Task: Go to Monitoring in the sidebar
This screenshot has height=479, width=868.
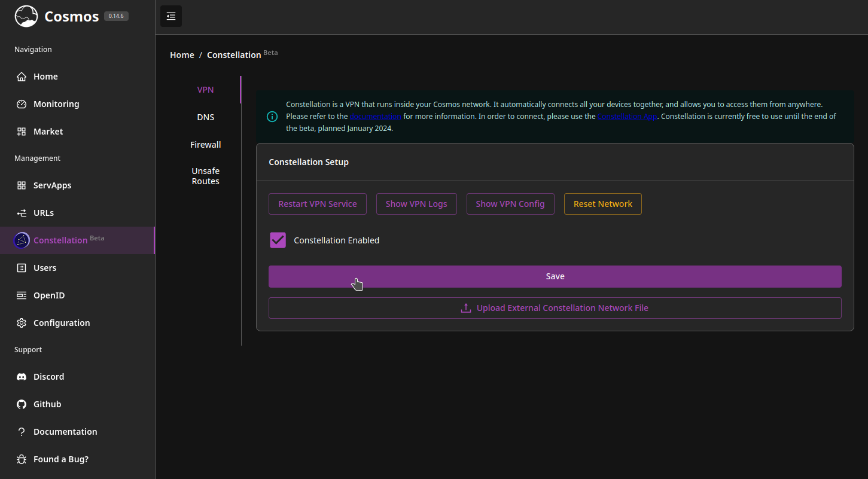Action: point(56,104)
